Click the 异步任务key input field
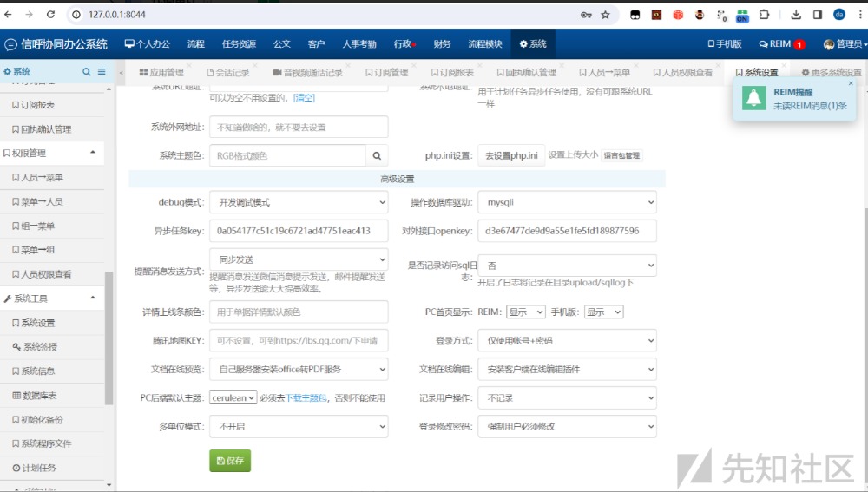 pos(299,231)
